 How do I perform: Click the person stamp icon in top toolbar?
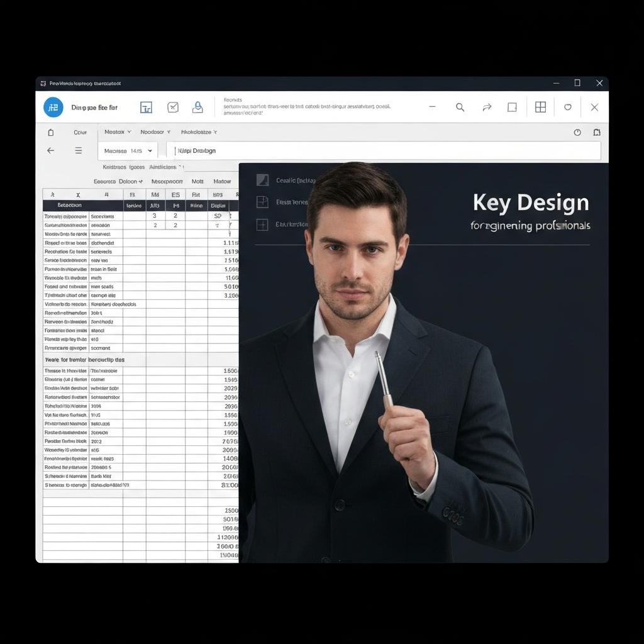(197, 107)
